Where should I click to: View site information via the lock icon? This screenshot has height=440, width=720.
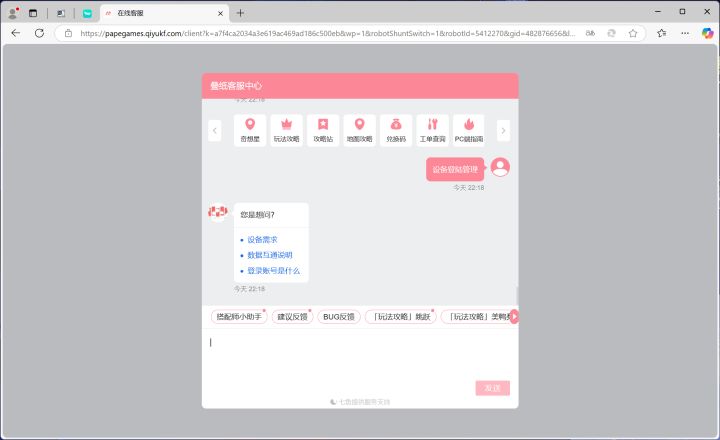point(68,33)
